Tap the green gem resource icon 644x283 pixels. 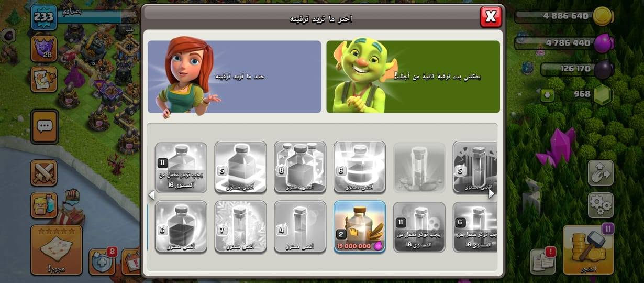pyautogui.click(x=603, y=95)
